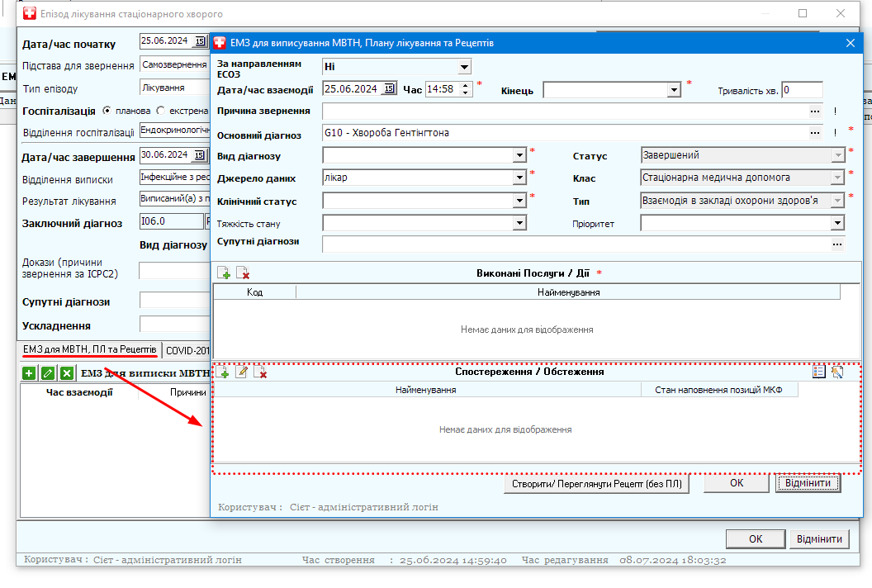This screenshot has height=588, width=872.
Task: Switch to ЕМЗ для МВТН, ПЛ та Рецептів tab
Action: [x=89, y=349]
